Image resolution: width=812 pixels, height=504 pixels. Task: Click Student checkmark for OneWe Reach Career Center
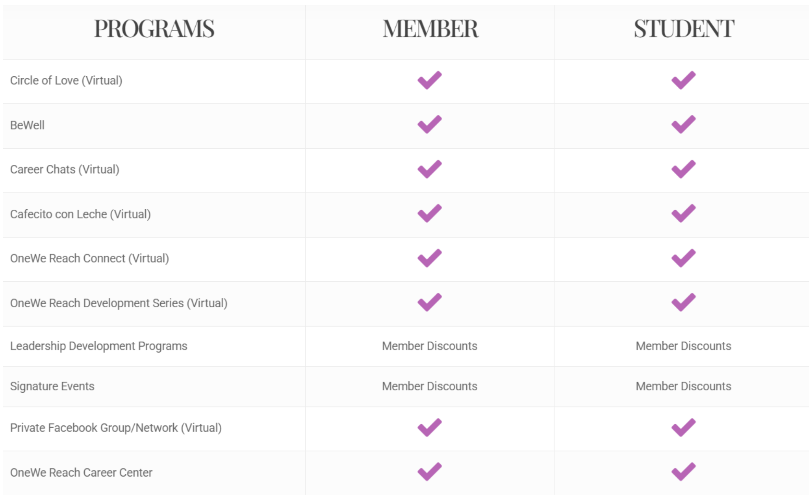pos(683,472)
